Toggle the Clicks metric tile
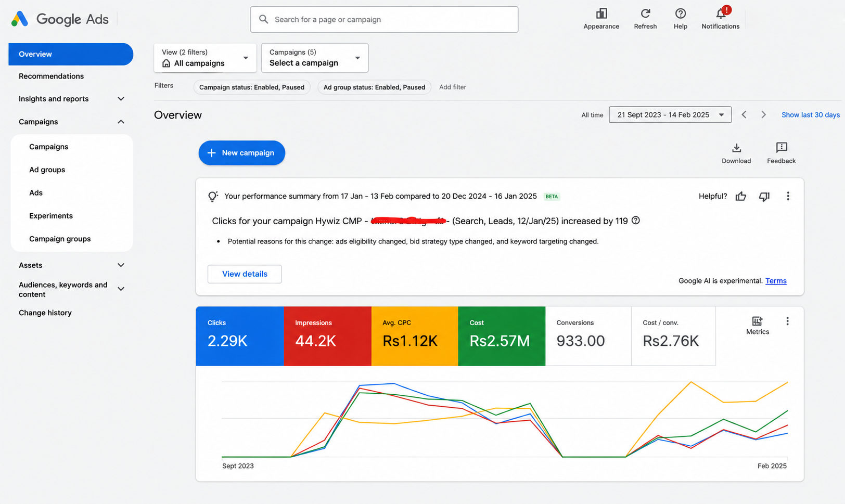Viewport: 845px width, 504px height. tap(240, 336)
